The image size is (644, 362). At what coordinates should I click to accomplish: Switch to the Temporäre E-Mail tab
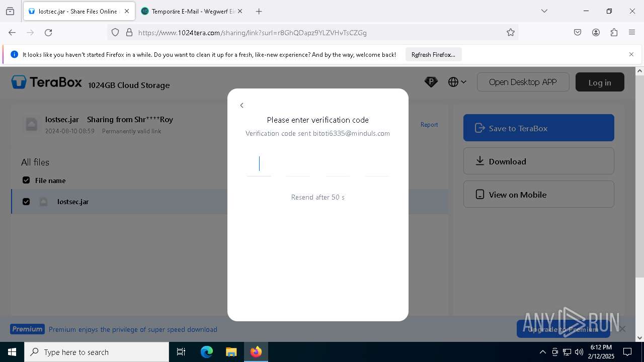(187, 11)
